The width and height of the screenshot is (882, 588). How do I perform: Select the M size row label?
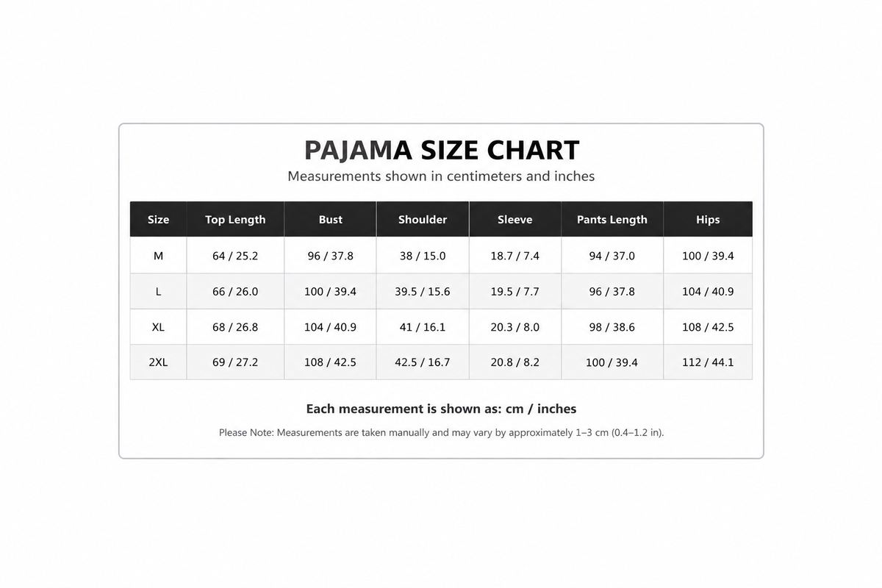click(158, 256)
